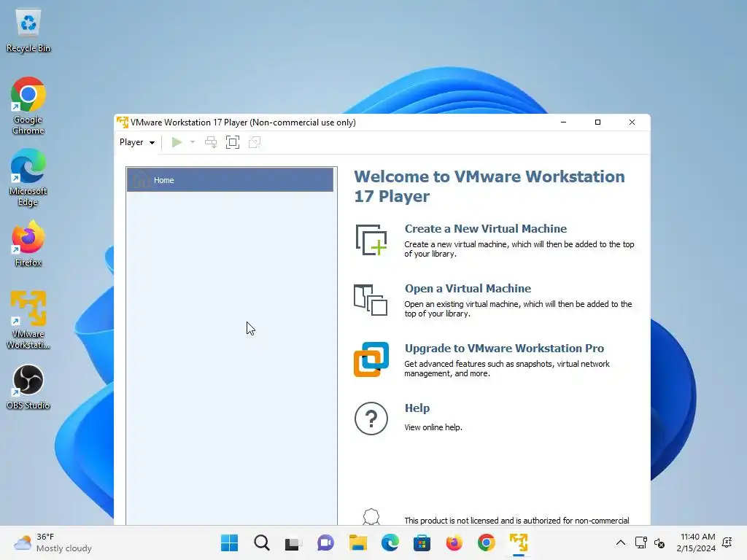Enter full screen mode toolbar icon
The image size is (747, 560).
click(x=233, y=142)
